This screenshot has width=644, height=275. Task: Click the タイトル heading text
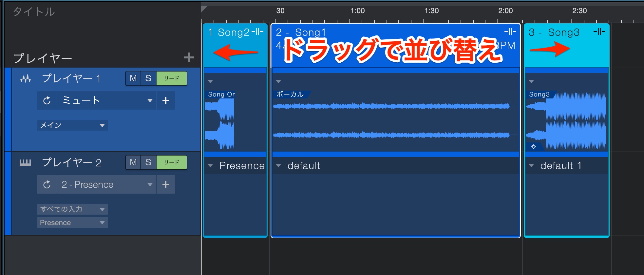coord(34,12)
